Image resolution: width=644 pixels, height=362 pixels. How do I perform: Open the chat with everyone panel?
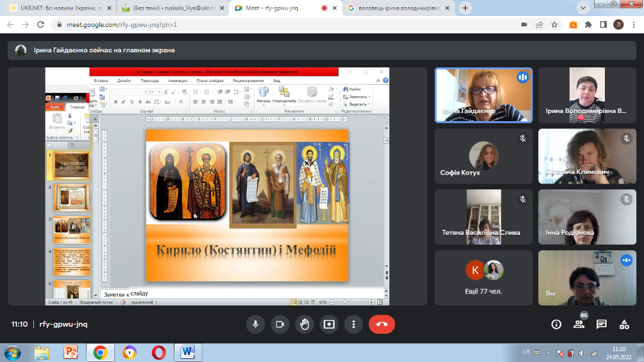[601, 324]
